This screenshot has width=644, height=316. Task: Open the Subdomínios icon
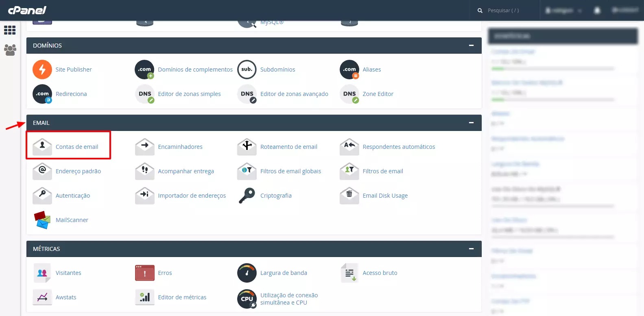tap(247, 70)
